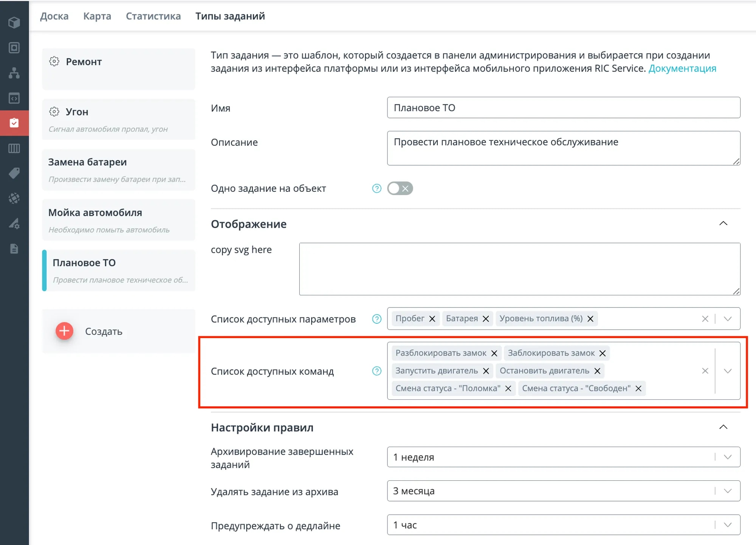Click the Создать button

tap(65, 331)
